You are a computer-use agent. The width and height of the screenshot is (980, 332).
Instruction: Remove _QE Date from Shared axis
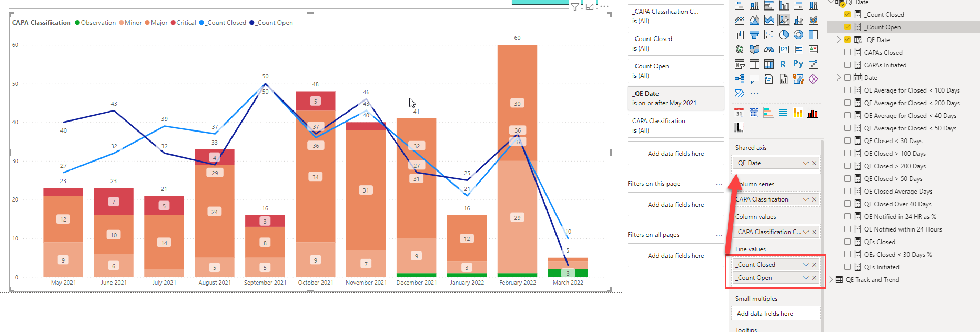[x=814, y=163]
